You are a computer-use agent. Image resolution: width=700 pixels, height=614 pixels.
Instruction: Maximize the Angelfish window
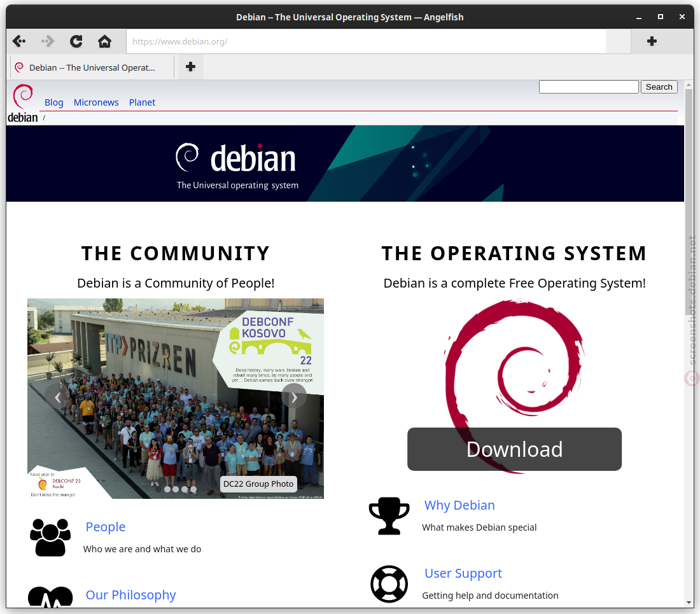click(661, 17)
